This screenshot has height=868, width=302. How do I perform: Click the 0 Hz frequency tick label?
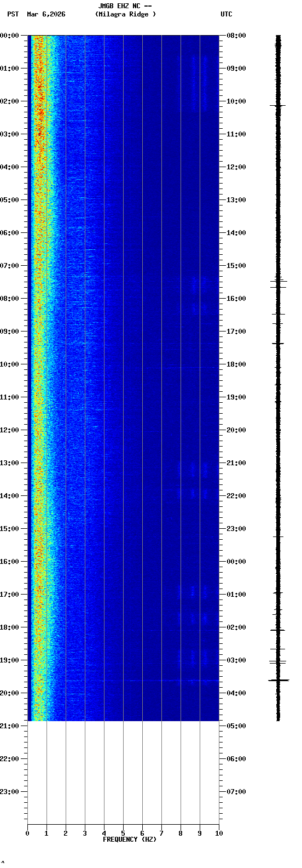click(x=27, y=833)
